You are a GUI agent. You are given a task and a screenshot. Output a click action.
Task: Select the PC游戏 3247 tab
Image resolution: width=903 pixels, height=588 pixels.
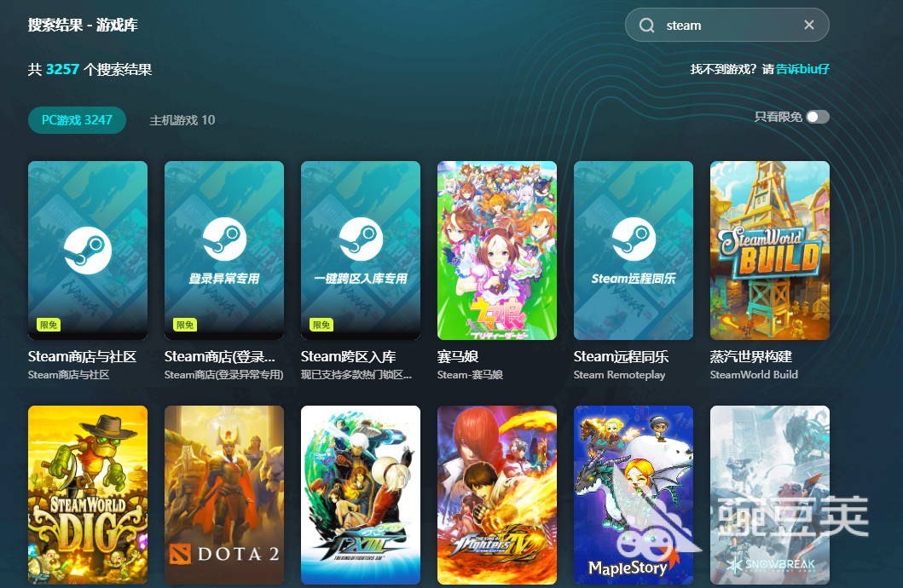click(78, 119)
